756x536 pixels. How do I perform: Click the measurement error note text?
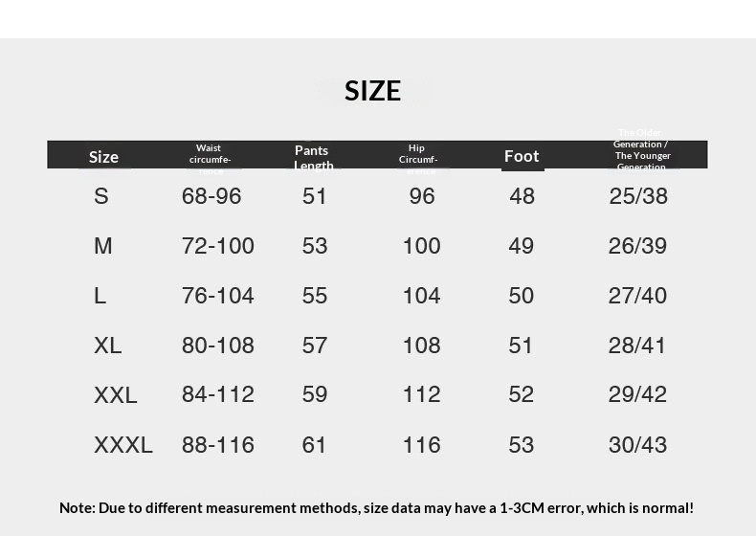coord(376,507)
